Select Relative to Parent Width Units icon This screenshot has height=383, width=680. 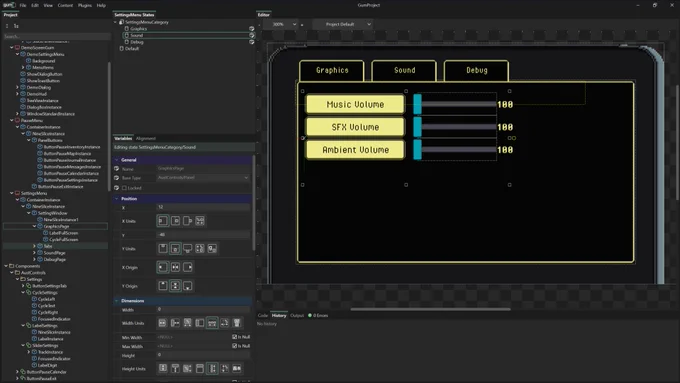[175, 323]
